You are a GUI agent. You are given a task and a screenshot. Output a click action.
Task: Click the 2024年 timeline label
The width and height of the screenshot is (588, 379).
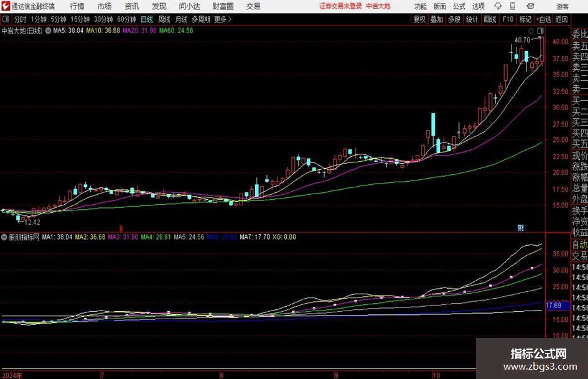pos(12,375)
